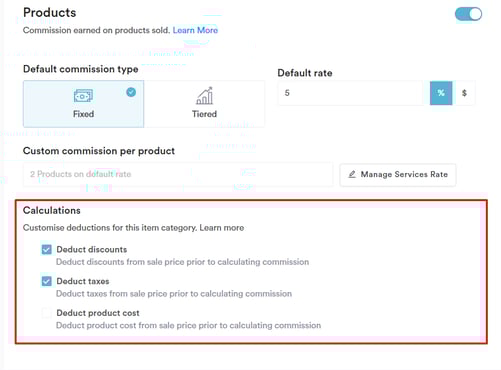This screenshot has width=501, height=370.
Task: Select the percent rate unit
Action: [x=441, y=93]
